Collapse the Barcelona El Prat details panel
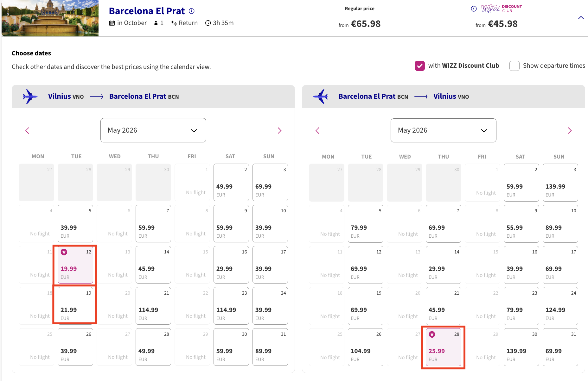588x381 pixels. point(581,18)
